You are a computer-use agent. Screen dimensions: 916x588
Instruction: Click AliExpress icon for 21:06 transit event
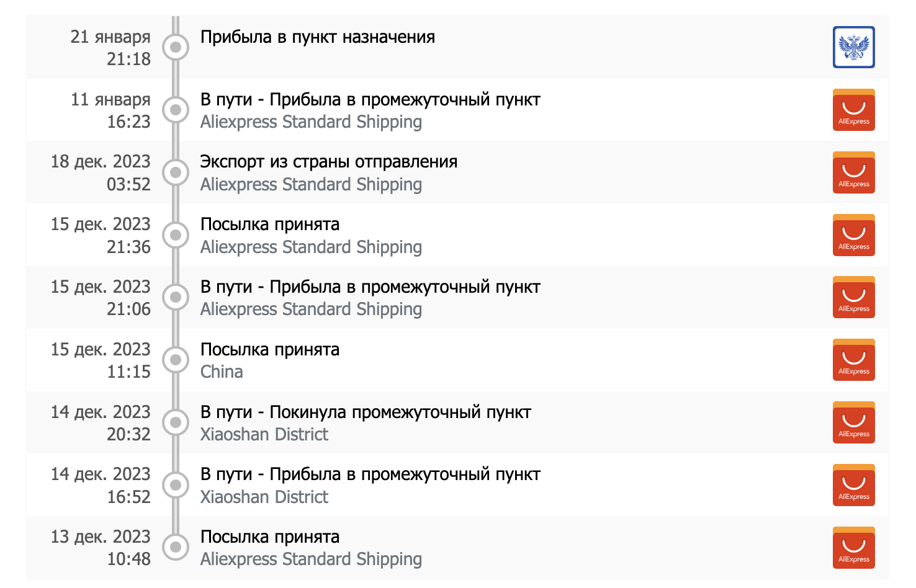pyautogui.click(x=853, y=297)
